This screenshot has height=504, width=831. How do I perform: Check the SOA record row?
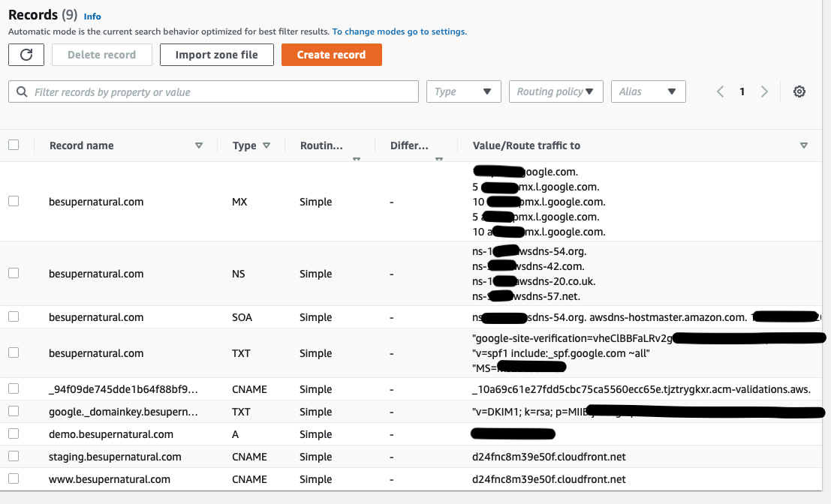14,316
